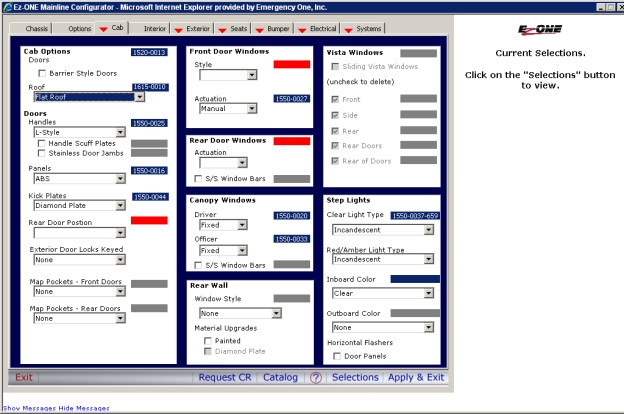
Task: Select the Cab tab
Action: click(x=112, y=28)
